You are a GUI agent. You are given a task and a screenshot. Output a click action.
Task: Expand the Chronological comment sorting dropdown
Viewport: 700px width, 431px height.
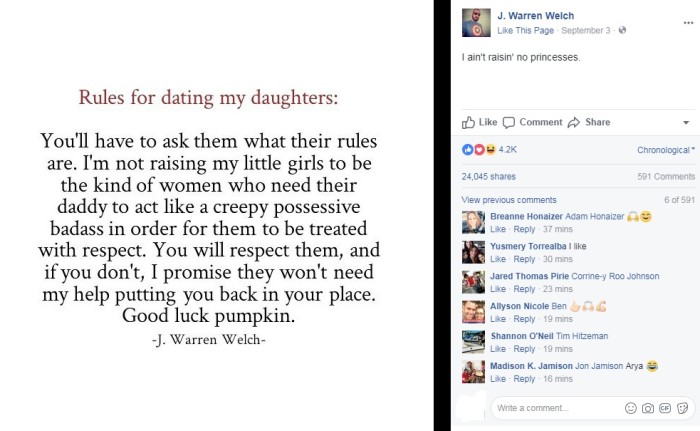(666, 150)
